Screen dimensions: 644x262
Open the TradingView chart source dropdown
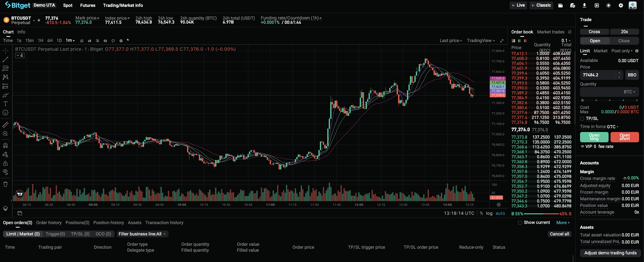[481, 41]
